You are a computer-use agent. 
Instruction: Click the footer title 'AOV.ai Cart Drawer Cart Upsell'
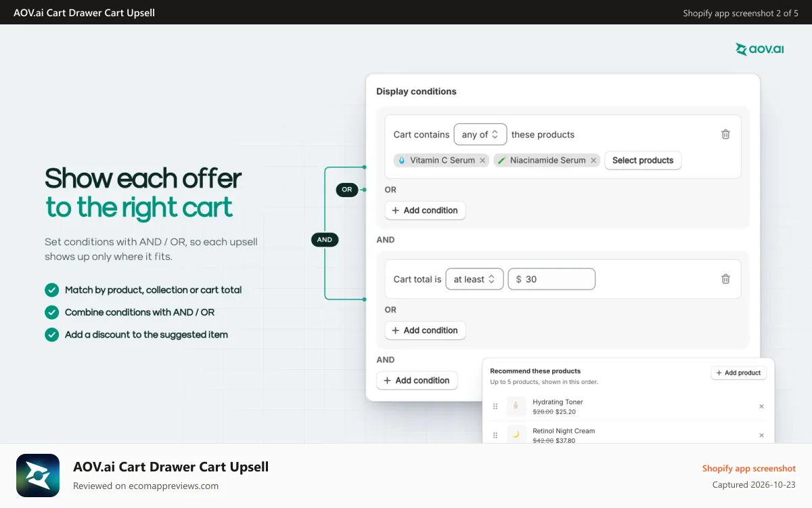coord(171,467)
